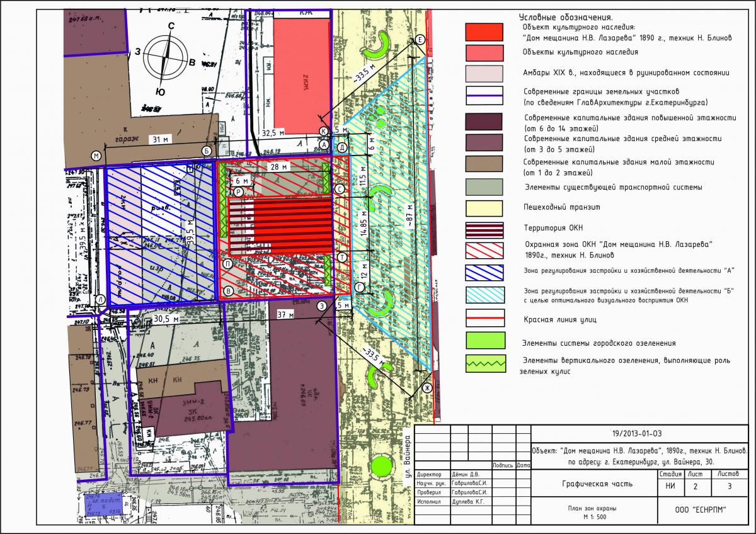Select circled point marker Б

click(x=206, y=151)
